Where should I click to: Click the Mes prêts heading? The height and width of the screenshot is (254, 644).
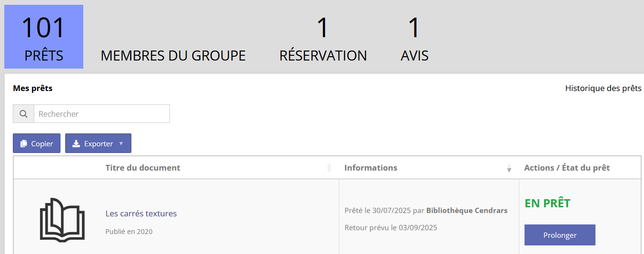[33, 88]
